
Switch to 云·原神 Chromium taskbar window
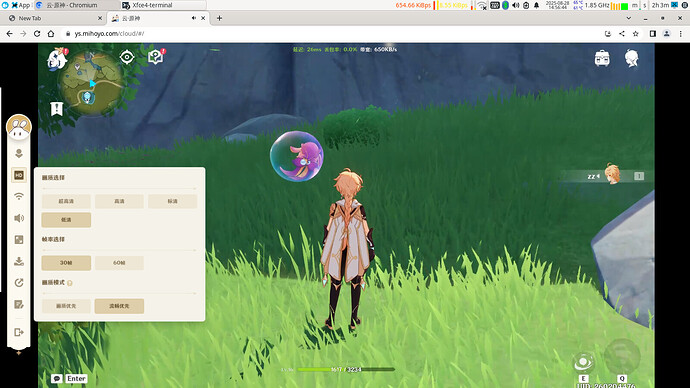[77, 5]
